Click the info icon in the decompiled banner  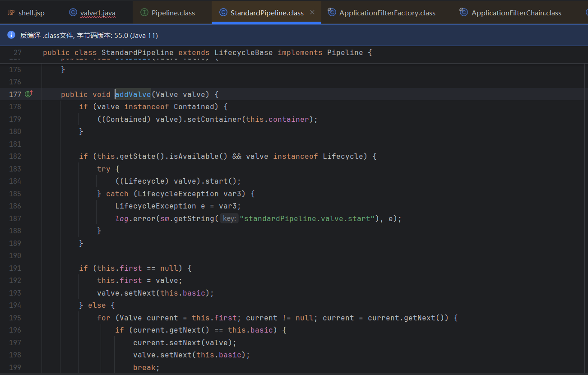coord(11,35)
